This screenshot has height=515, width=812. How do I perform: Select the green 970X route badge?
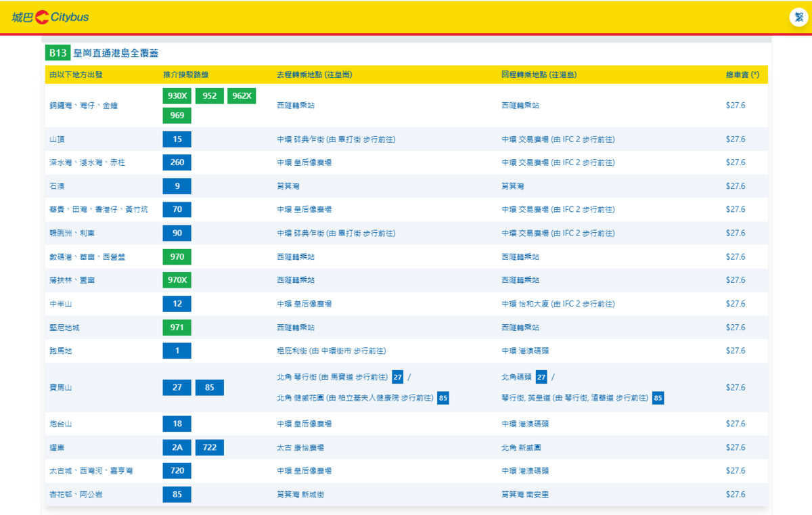[x=177, y=280]
